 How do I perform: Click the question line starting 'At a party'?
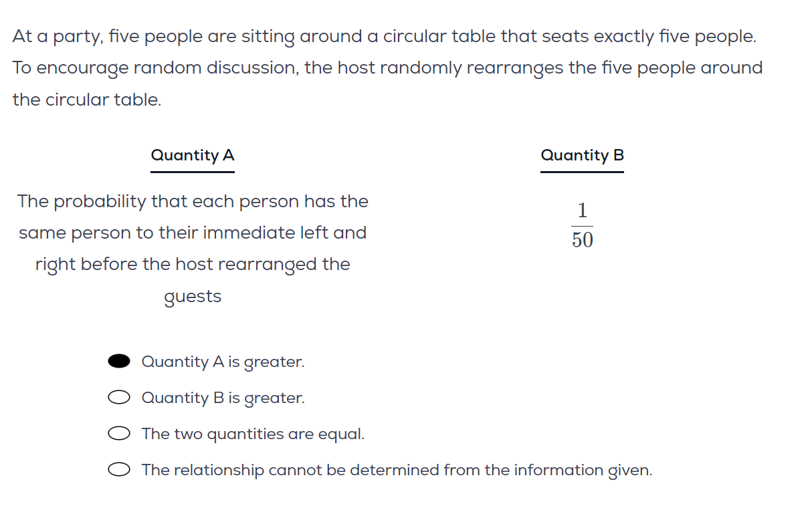tap(385, 37)
